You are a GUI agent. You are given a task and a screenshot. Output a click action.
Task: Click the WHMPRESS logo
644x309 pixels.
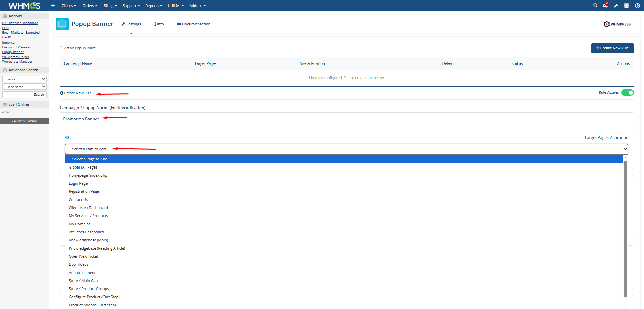pyautogui.click(x=617, y=24)
